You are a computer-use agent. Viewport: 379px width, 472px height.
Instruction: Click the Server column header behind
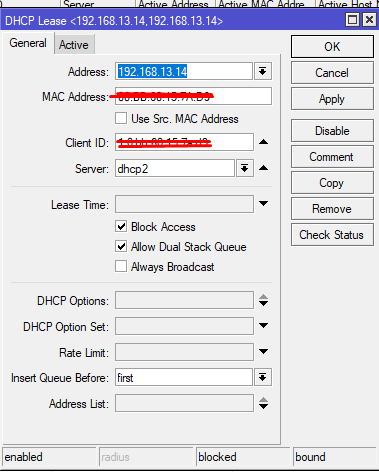98,4
